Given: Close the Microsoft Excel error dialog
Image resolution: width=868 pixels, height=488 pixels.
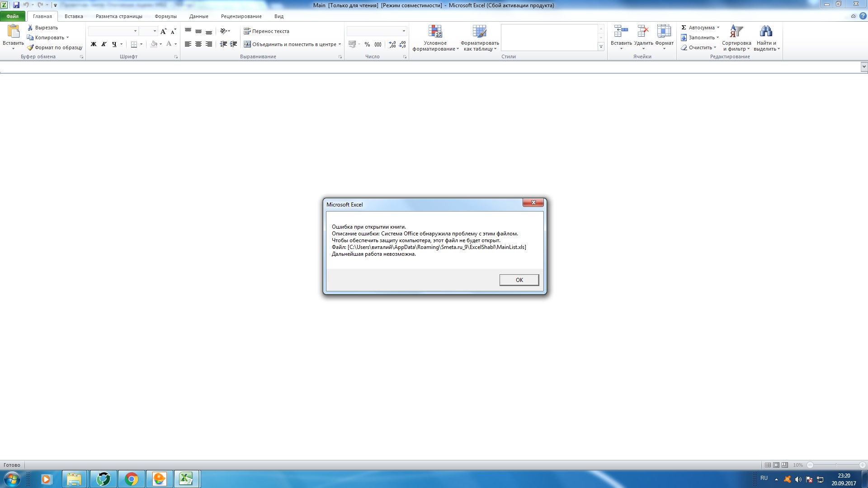Looking at the screenshot, I should click(533, 203).
